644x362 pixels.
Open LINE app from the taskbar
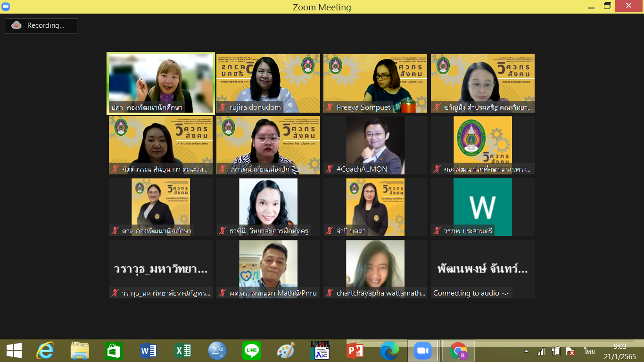pos(252,351)
